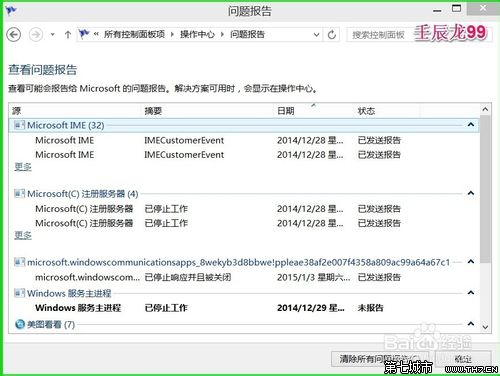Collapse the 注册服务器 group chevron
The height and width of the screenshot is (376, 500).
[471, 193]
